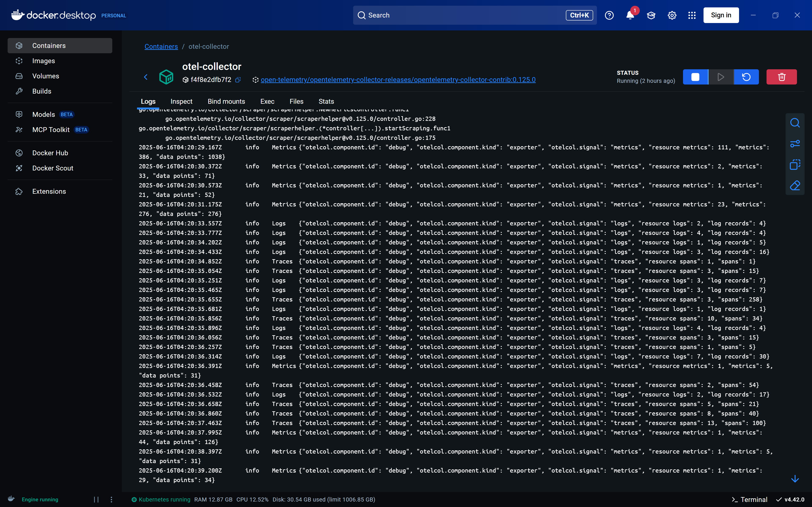Viewport: 812px width, 507px height.
Task: Copy the container ID f4f8e2dfb7f2
Action: [x=238, y=80]
